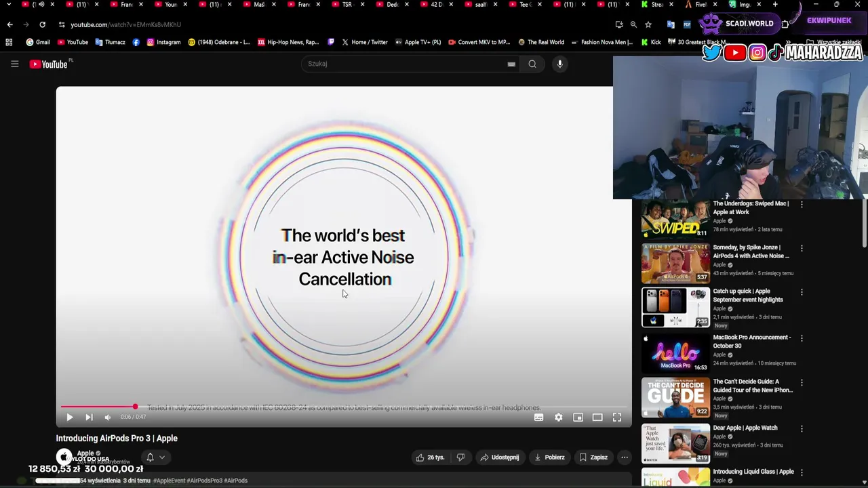Open the Twitch bookmark icon

point(331,42)
